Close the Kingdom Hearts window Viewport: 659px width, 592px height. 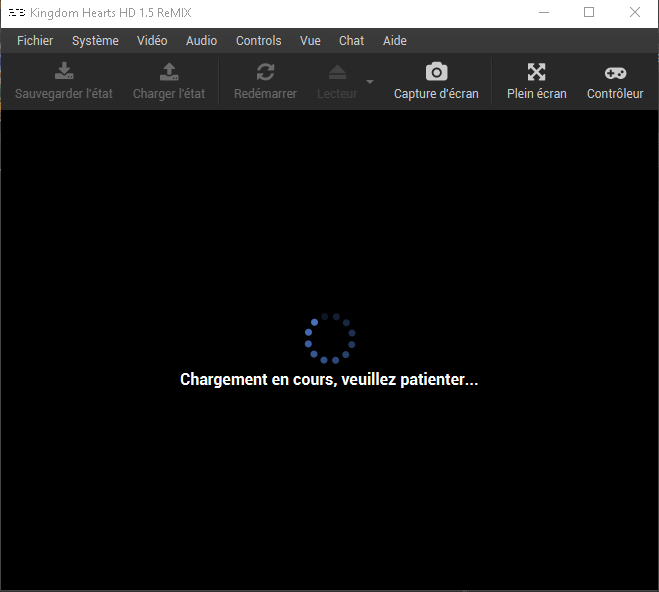click(x=635, y=13)
